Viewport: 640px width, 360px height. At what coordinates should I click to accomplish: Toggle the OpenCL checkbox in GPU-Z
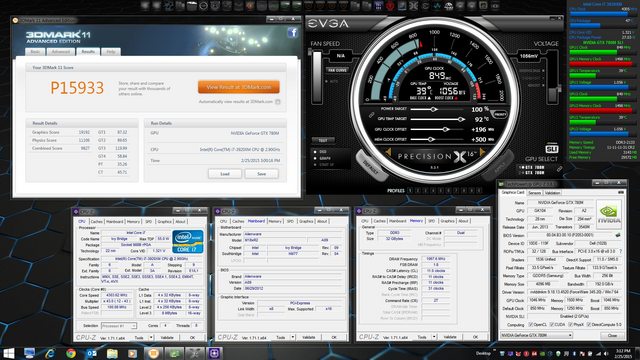[x=531, y=324]
